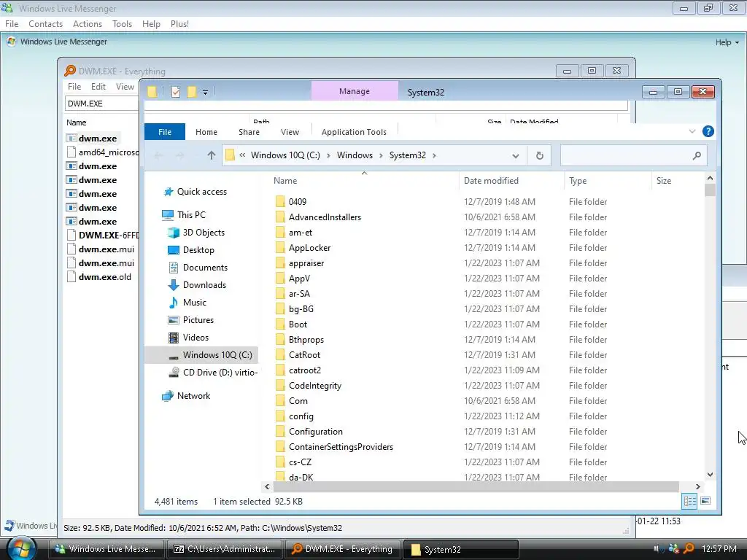The width and height of the screenshot is (747, 560).
Task: Click the search magnifier icon in Explorer
Action: (697, 155)
